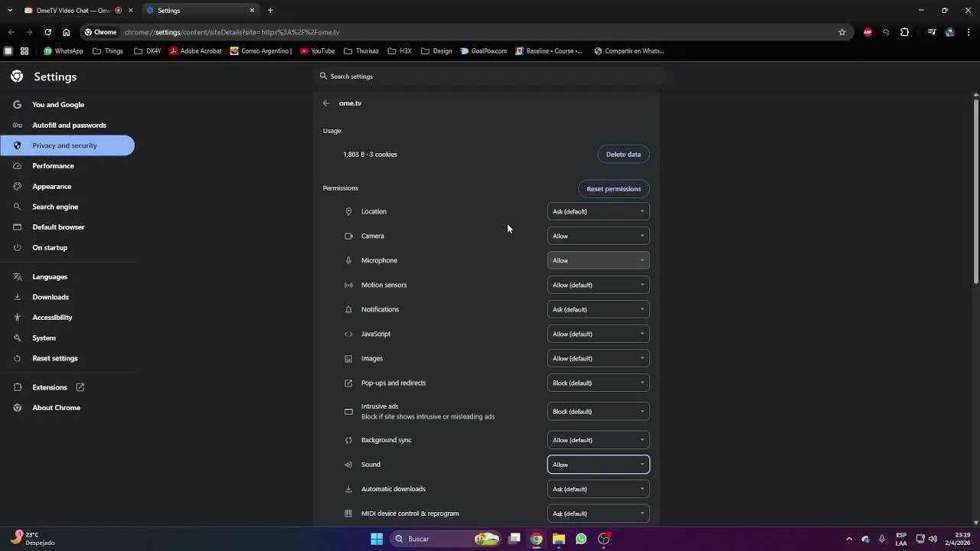Open the Windows Start menu
The width and height of the screenshot is (980, 551).
[x=377, y=539]
